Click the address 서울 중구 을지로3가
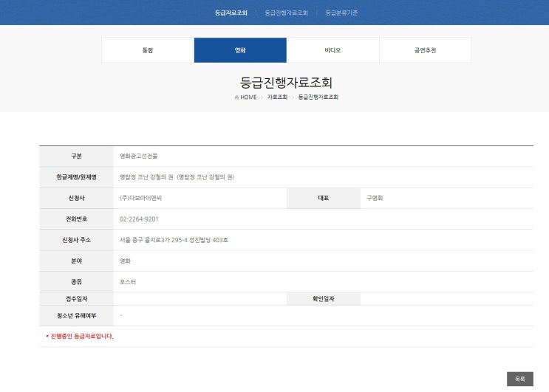 (174, 240)
